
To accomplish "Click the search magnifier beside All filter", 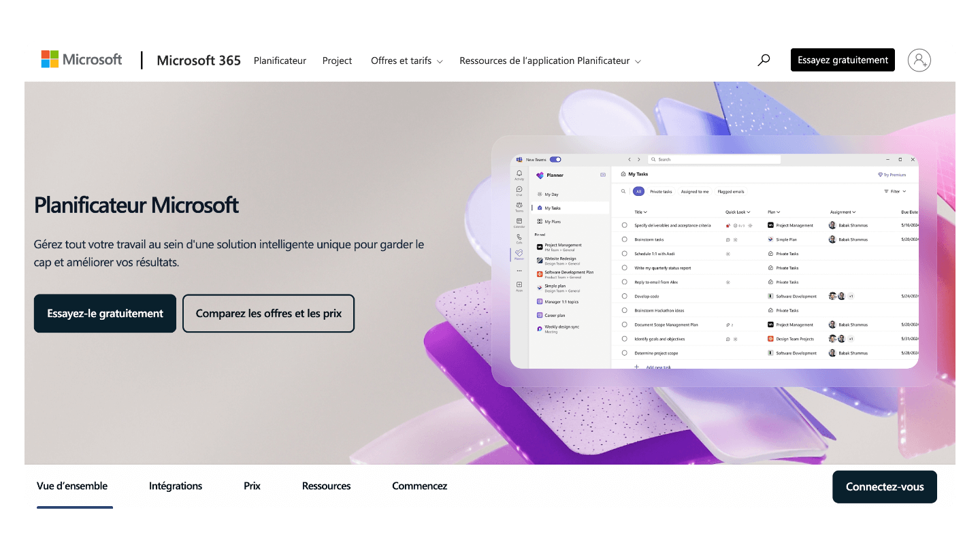I will (623, 192).
